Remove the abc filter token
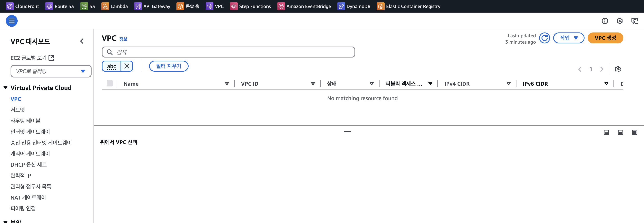The image size is (644, 223). (x=127, y=66)
